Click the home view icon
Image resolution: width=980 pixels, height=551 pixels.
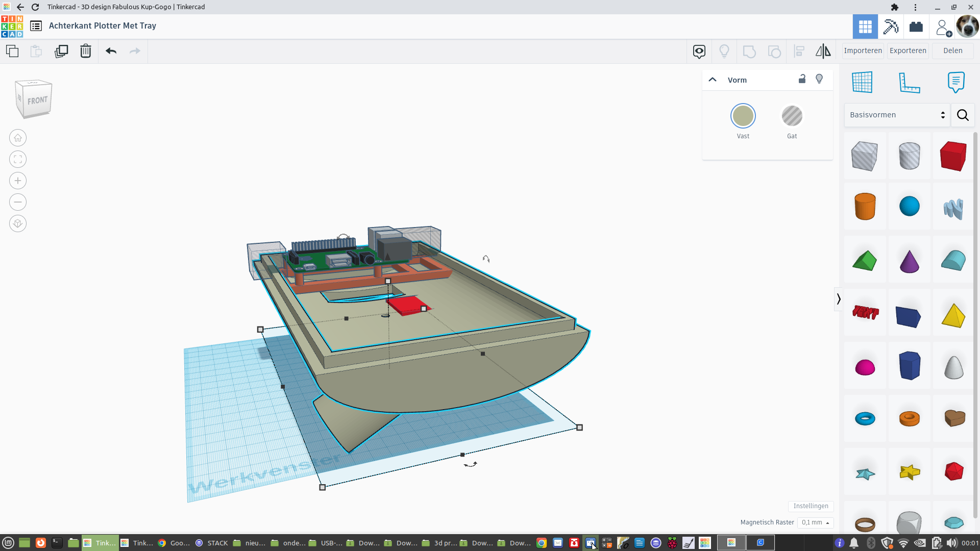point(18,138)
